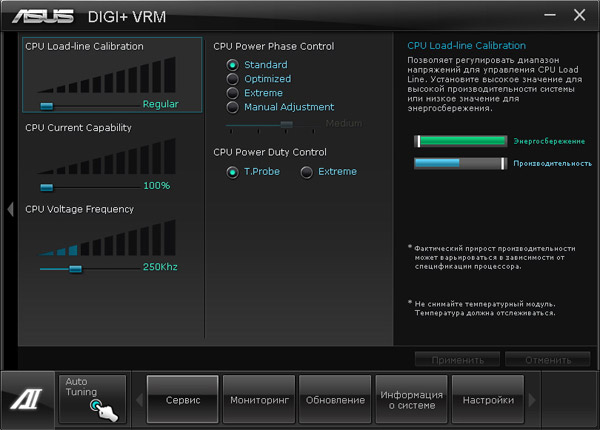Select Extreme power phase control
This screenshot has height=430, width=600.
pos(232,93)
